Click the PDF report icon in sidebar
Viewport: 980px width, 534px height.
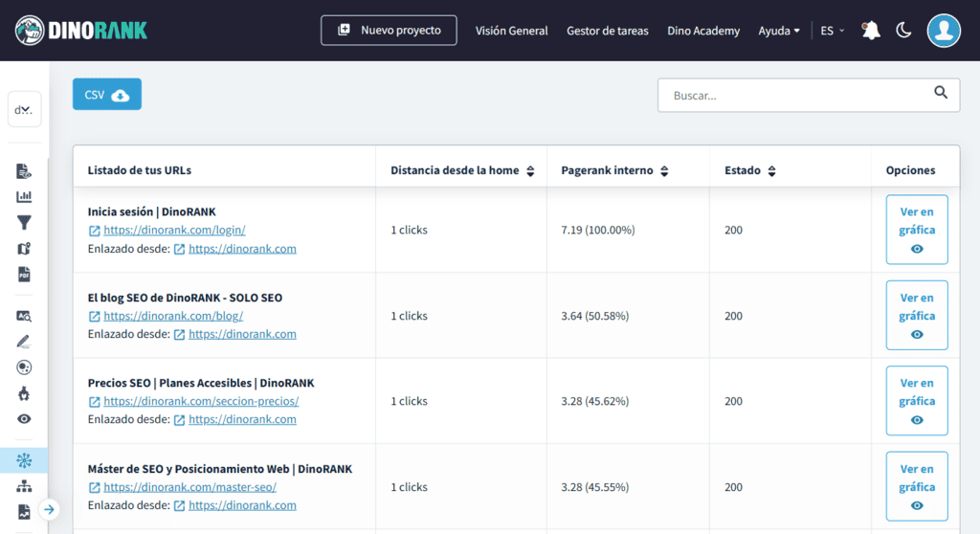click(25, 275)
